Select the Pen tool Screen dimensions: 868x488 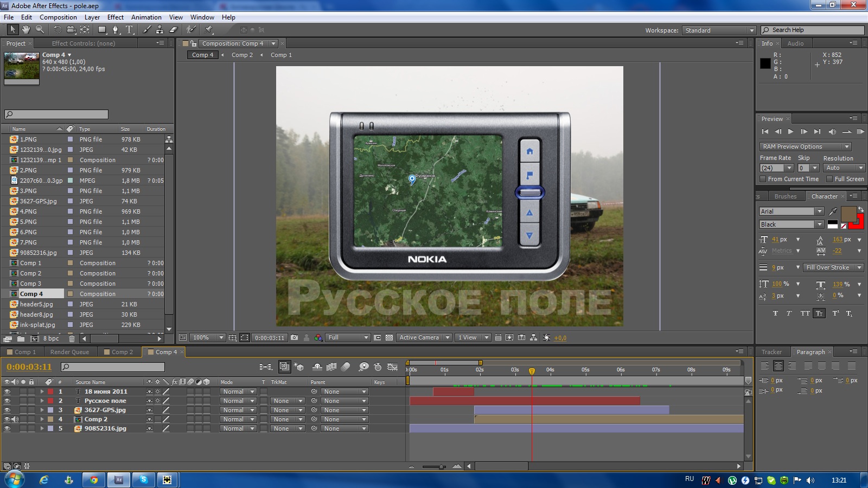tap(115, 30)
